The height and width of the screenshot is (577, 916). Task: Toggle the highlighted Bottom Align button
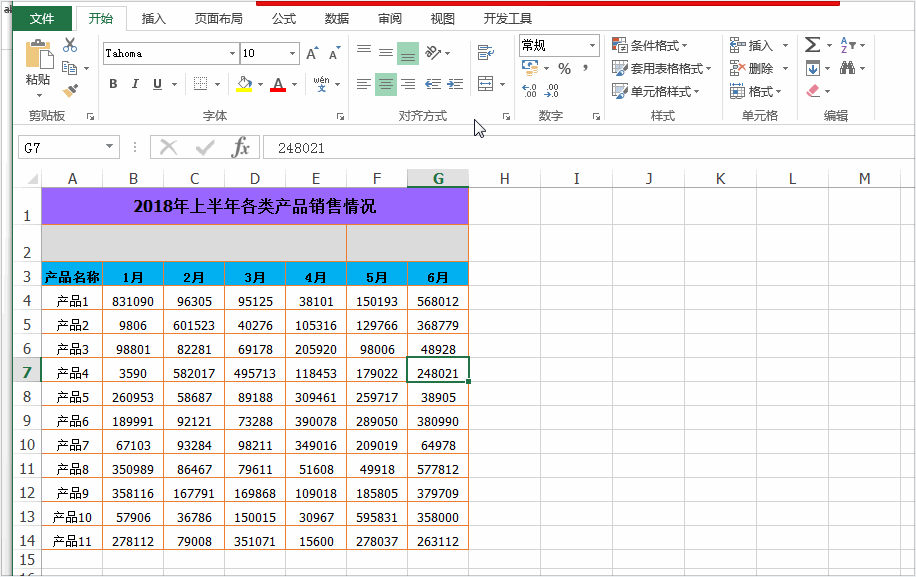pyautogui.click(x=408, y=53)
